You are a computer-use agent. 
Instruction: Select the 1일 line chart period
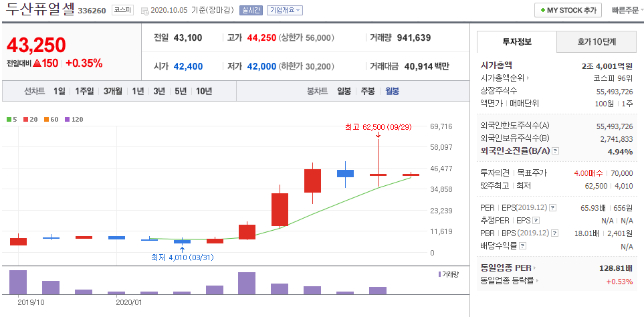click(x=59, y=91)
